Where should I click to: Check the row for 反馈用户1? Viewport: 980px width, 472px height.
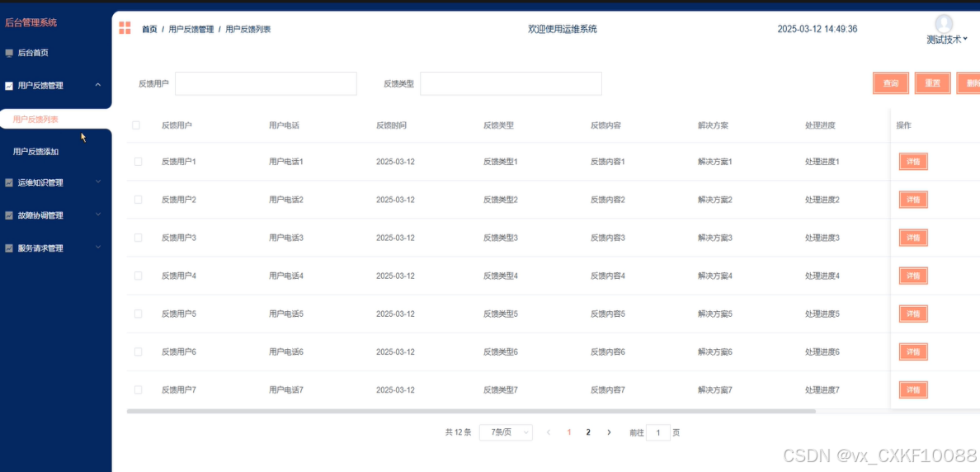(138, 161)
